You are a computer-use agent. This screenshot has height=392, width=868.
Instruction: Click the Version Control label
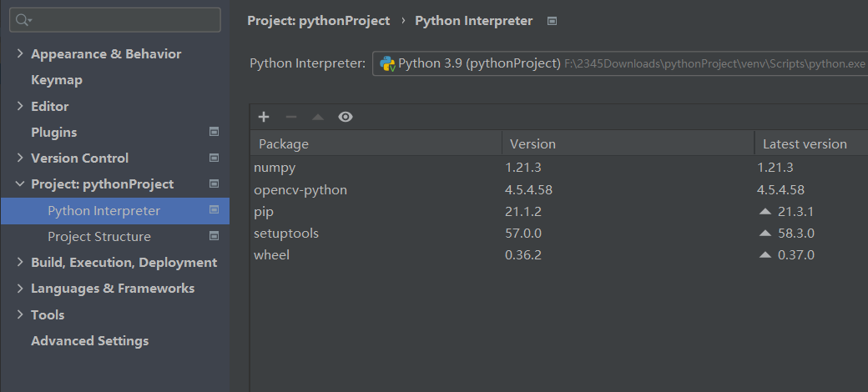80,158
